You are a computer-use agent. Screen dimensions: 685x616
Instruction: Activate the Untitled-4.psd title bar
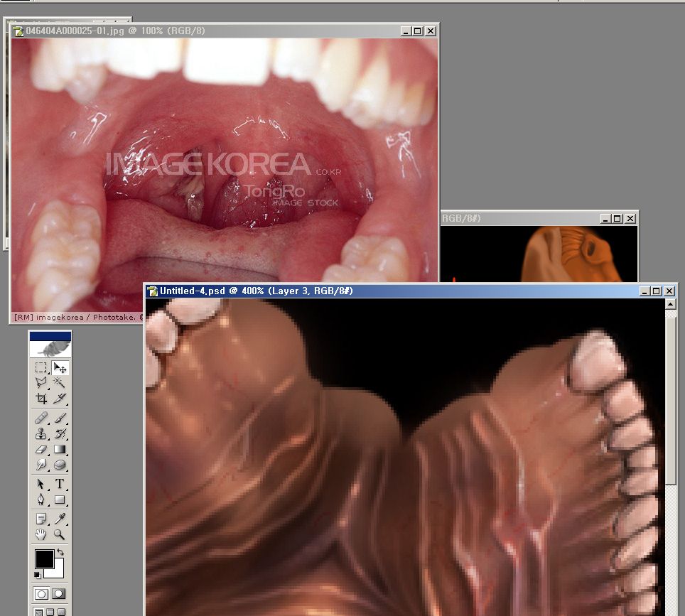coord(411,291)
